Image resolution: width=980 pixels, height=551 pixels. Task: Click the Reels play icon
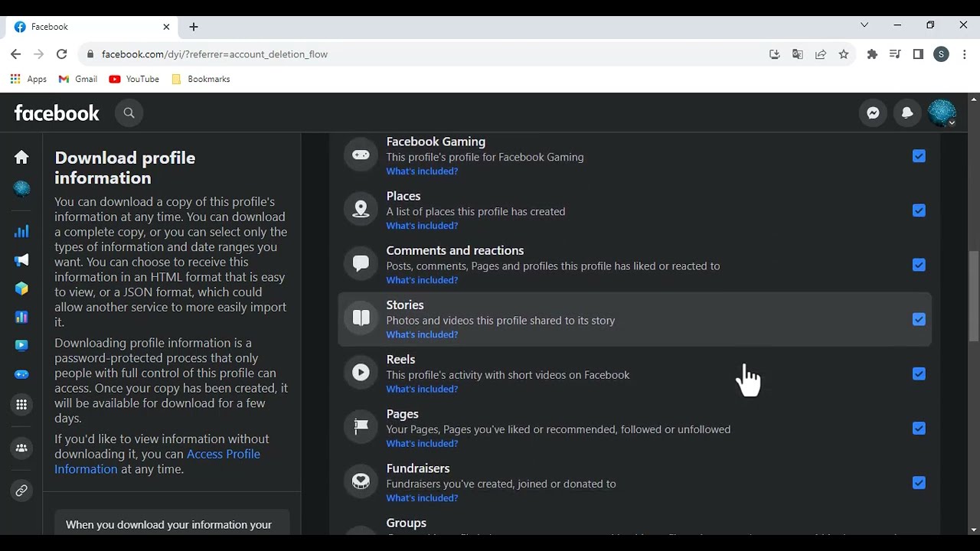click(x=361, y=372)
